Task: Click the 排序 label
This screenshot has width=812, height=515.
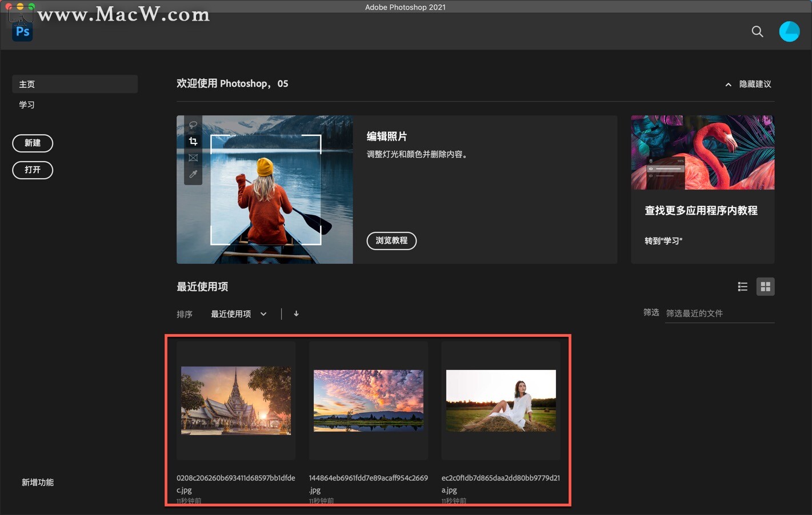Action: 185,314
